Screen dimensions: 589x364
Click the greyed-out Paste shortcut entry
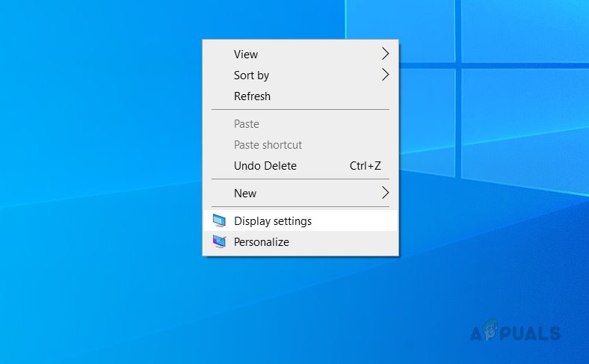[x=300, y=145]
